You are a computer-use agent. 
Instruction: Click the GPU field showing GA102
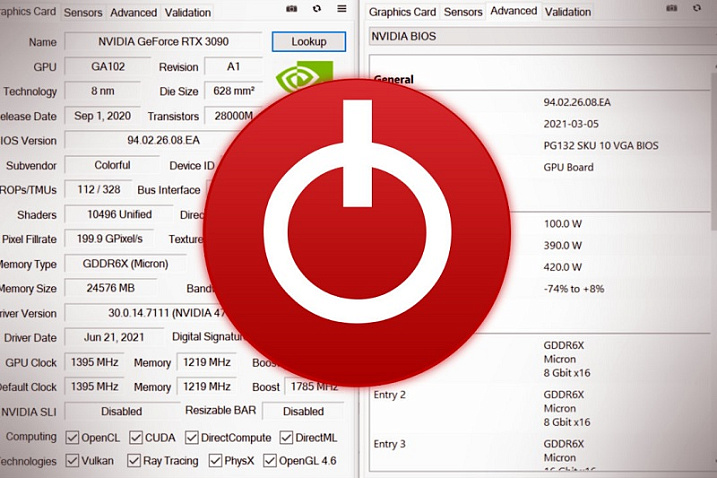pyautogui.click(x=108, y=66)
